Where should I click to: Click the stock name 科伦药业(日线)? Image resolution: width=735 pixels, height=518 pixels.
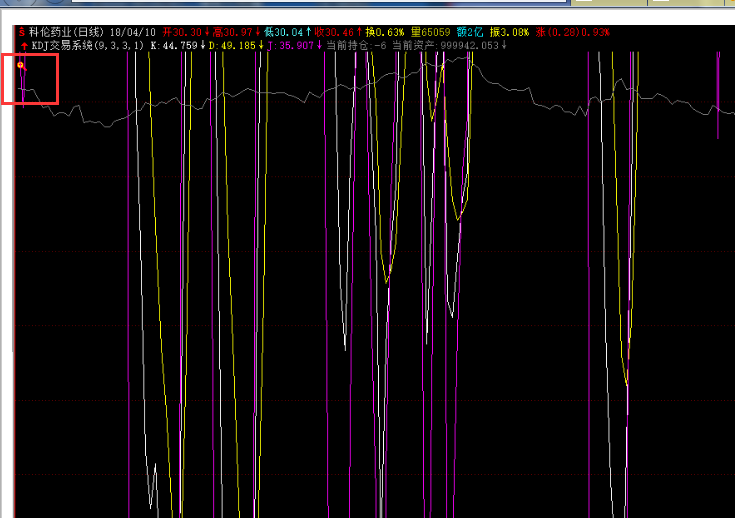(67, 32)
